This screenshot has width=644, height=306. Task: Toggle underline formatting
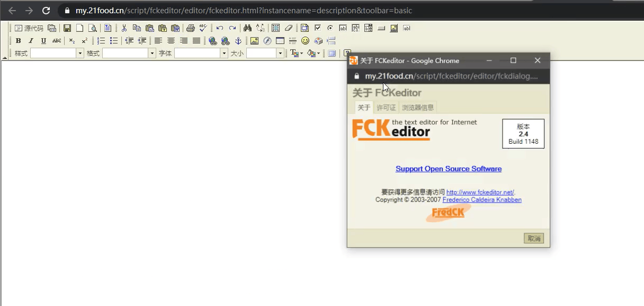pyautogui.click(x=44, y=41)
